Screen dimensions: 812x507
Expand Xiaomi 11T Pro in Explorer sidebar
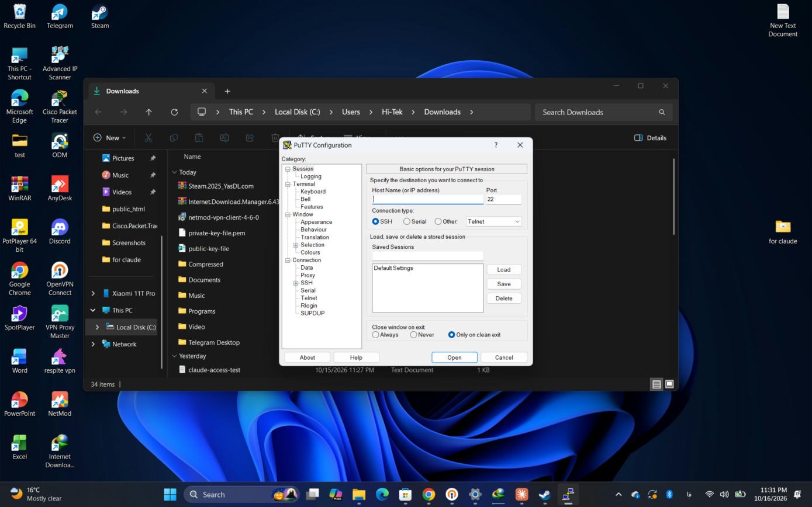(93, 293)
